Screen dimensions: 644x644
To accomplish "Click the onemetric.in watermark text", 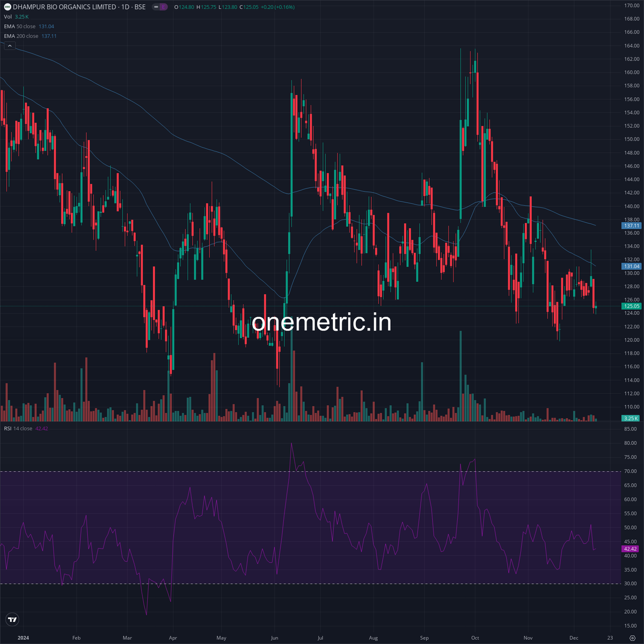I will 323,322.
